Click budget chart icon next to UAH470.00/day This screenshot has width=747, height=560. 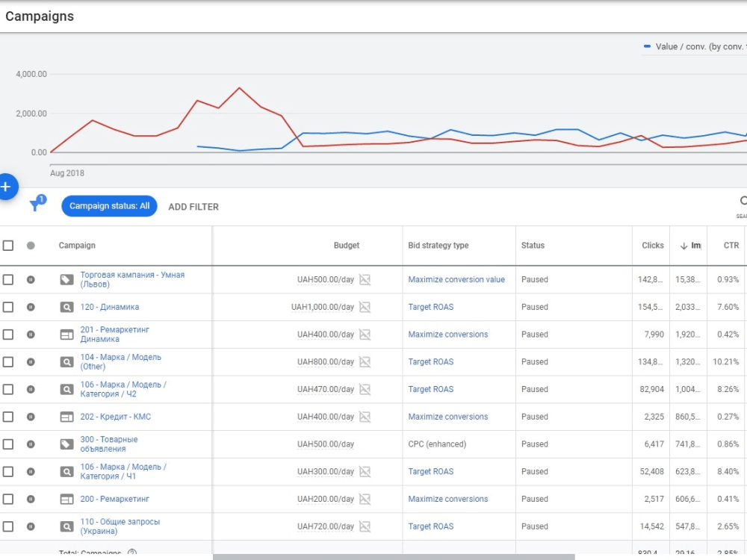pos(365,390)
